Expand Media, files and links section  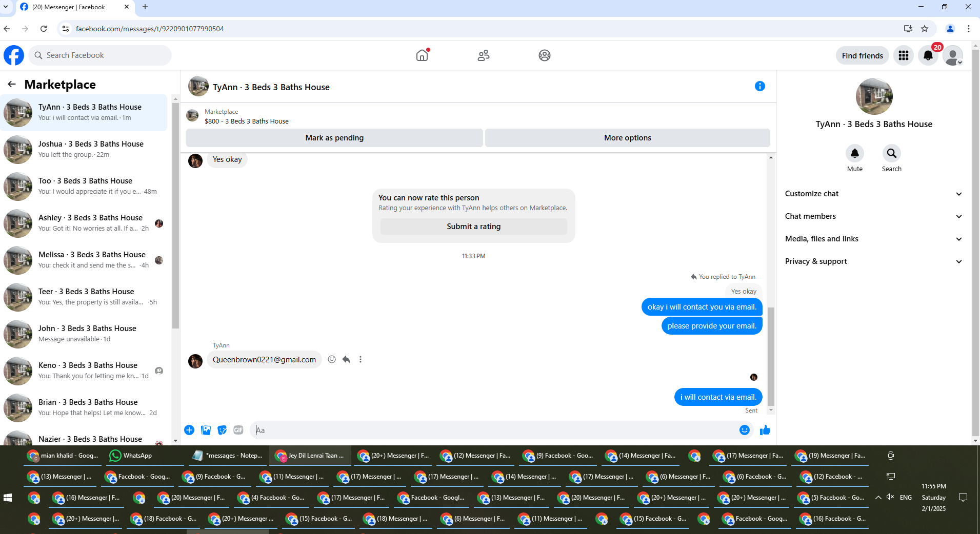click(873, 239)
